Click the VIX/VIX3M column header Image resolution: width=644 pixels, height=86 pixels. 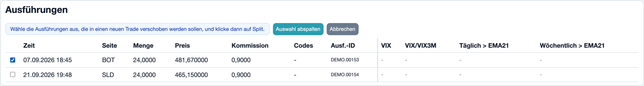point(421,46)
